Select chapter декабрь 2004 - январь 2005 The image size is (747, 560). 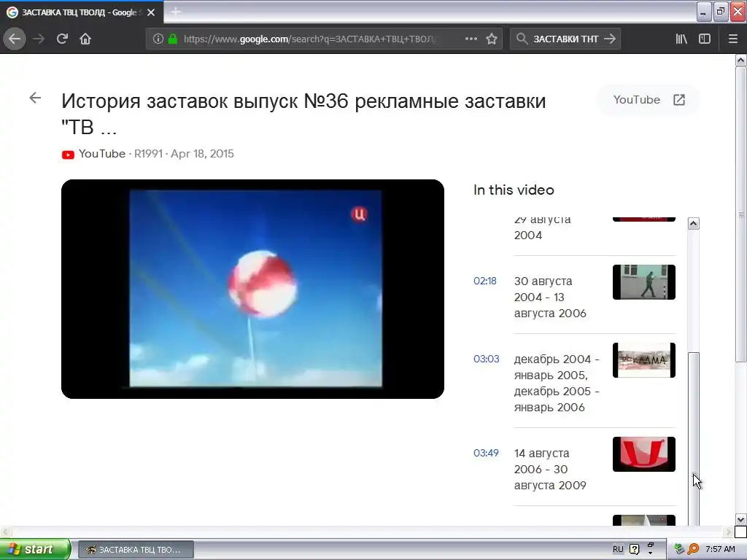tap(557, 384)
